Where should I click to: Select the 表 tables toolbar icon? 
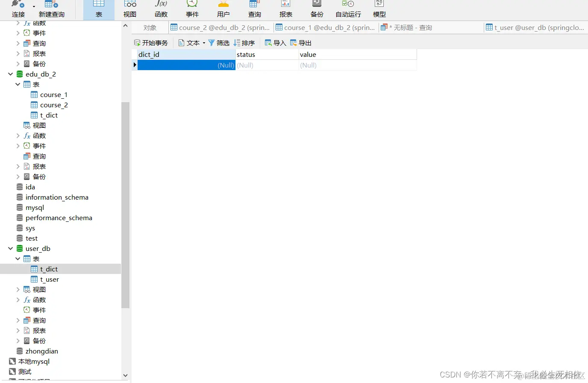(x=99, y=9)
